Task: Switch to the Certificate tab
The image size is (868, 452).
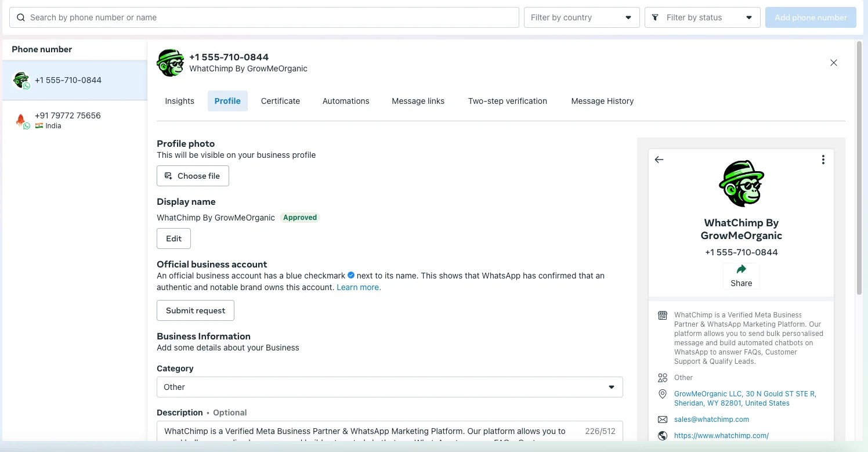Action: pos(280,101)
